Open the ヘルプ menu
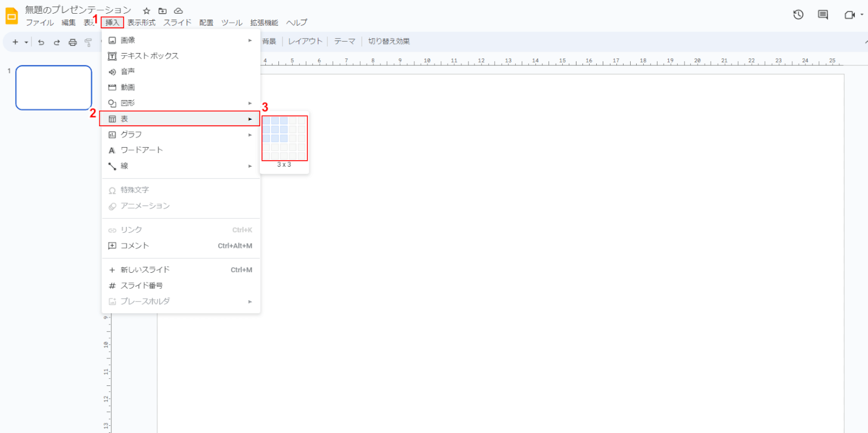Viewport: 868px width, 433px height. [297, 23]
